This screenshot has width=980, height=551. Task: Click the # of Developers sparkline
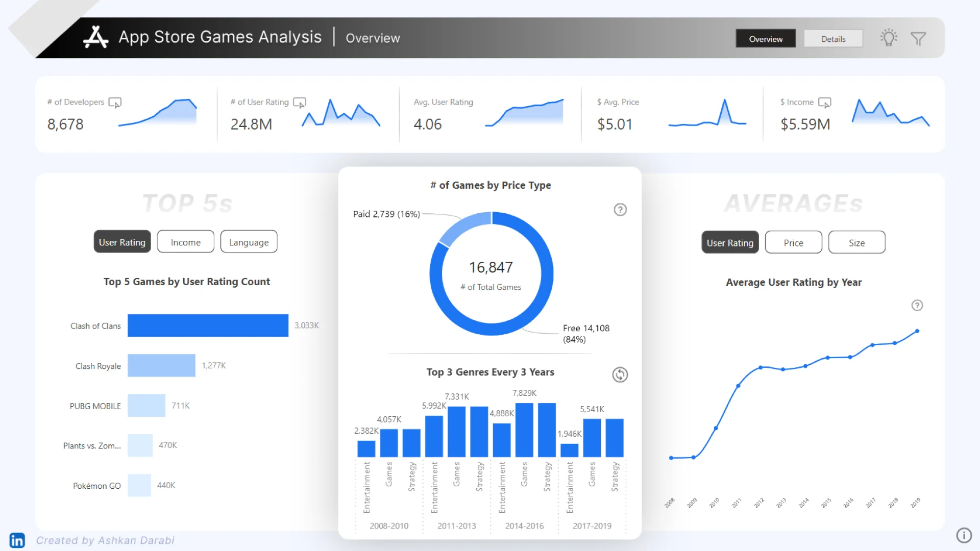(158, 113)
